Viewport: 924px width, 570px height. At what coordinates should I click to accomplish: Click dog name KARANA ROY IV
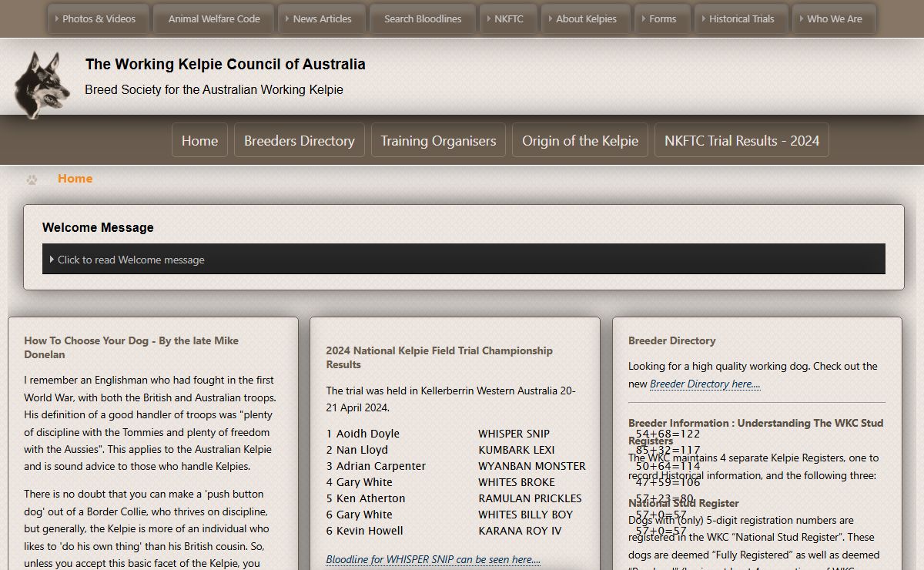pyautogui.click(x=520, y=531)
